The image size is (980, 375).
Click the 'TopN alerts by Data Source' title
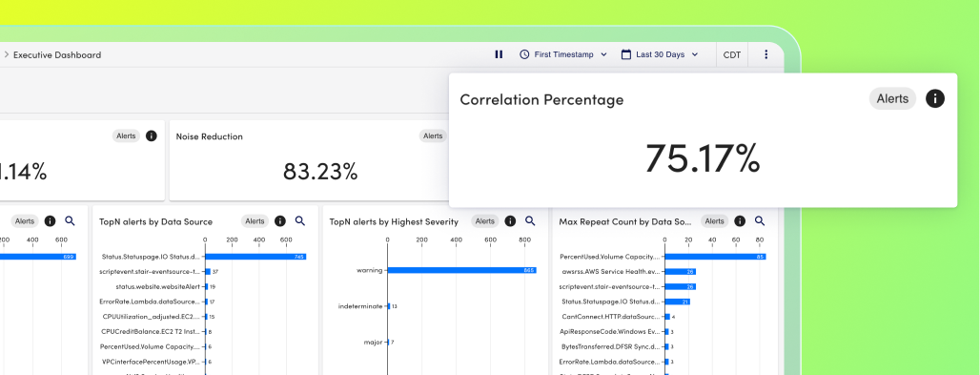[x=155, y=221]
